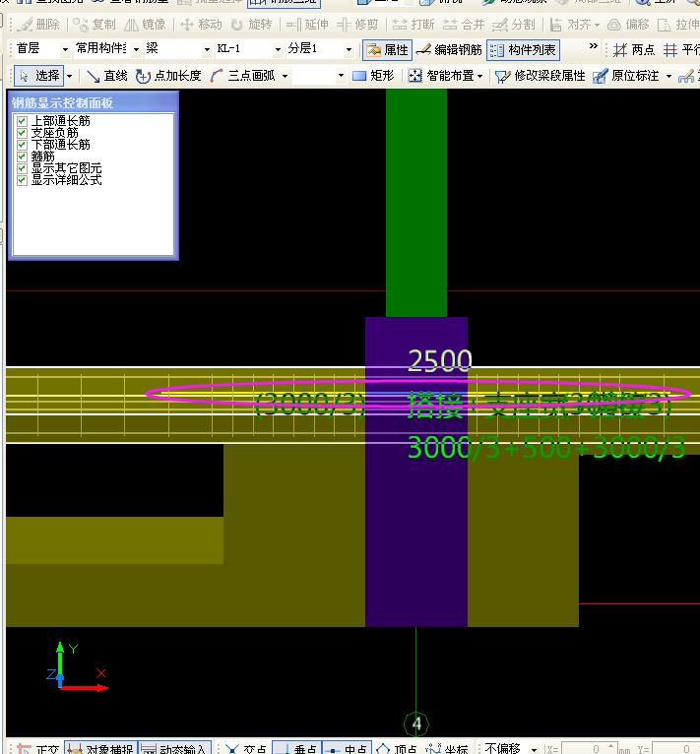Click the X offset input field

pyautogui.click(x=588, y=749)
